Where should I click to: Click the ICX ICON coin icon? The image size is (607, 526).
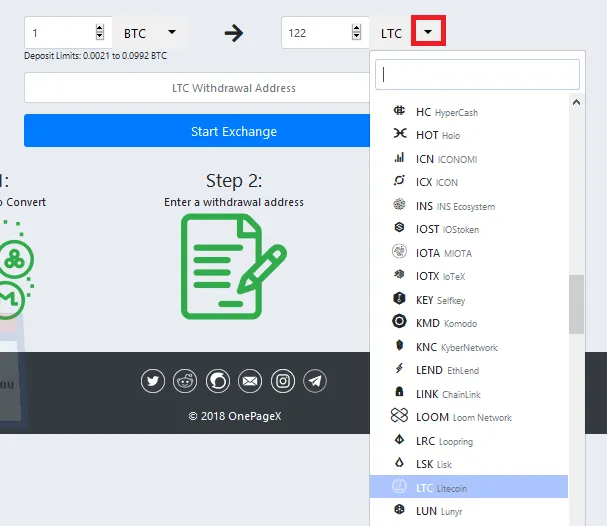(x=399, y=180)
